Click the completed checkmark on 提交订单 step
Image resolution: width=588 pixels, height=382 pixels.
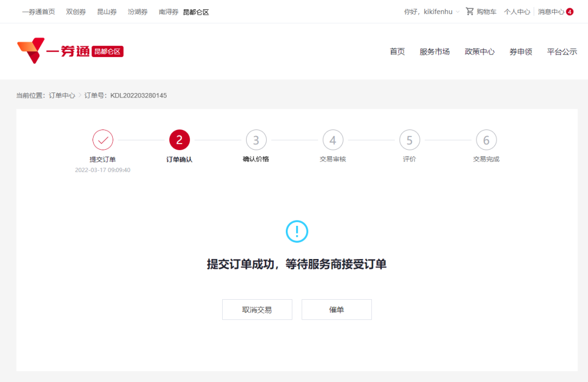(x=103, y=140)
